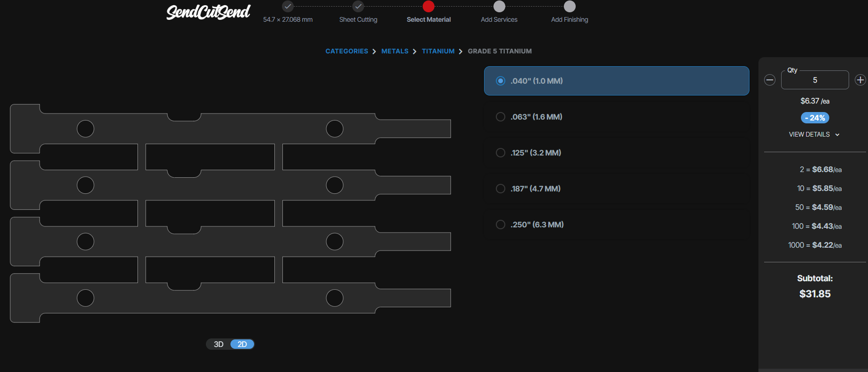Click the red Select Material step circle

(x=428, y=7)
